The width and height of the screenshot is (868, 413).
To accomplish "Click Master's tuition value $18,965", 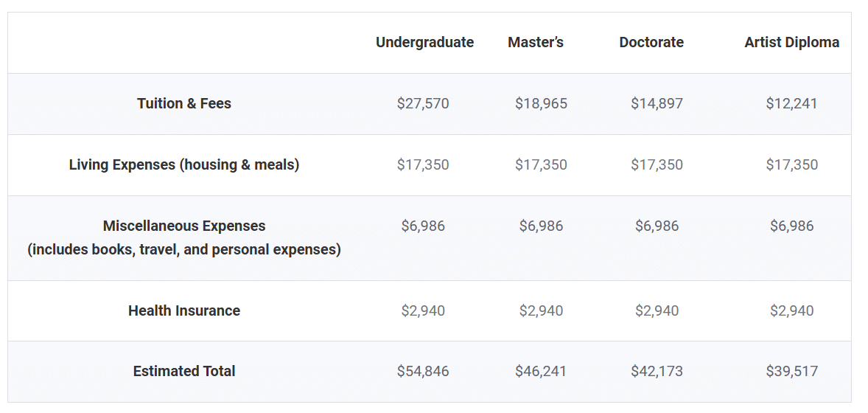I will 541,103.
